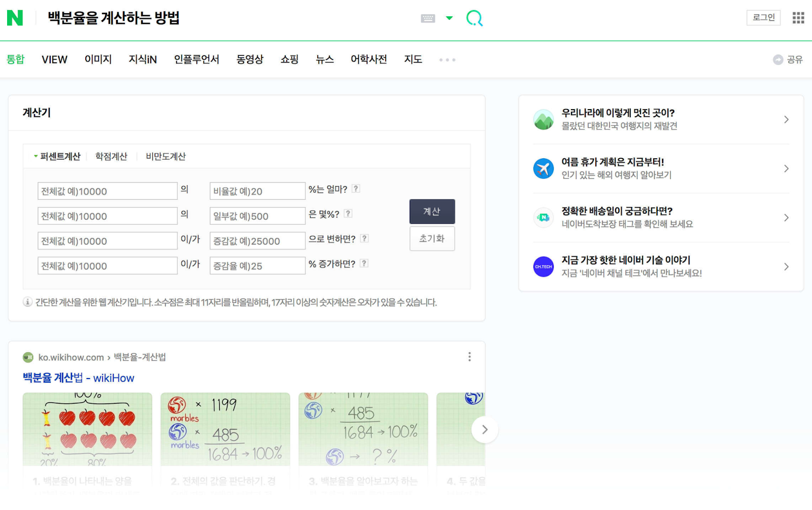This screenshot has height=510, width=812.
Task: Open the 어학사전 tab
Action: pos(369,59)
